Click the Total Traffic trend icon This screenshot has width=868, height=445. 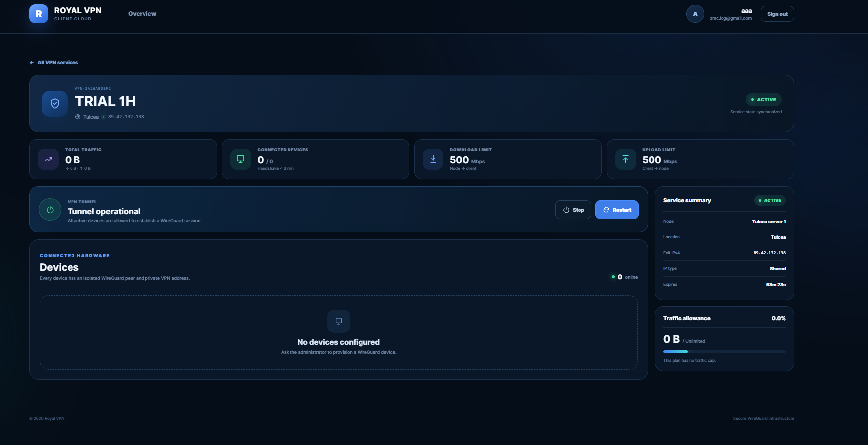click(48, 159)
